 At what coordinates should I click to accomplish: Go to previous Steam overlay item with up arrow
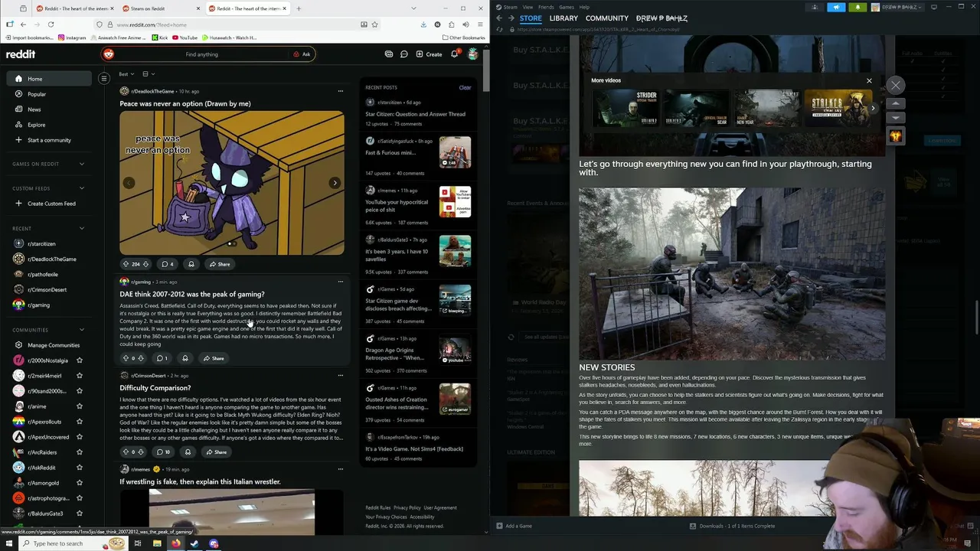[895, 103]
